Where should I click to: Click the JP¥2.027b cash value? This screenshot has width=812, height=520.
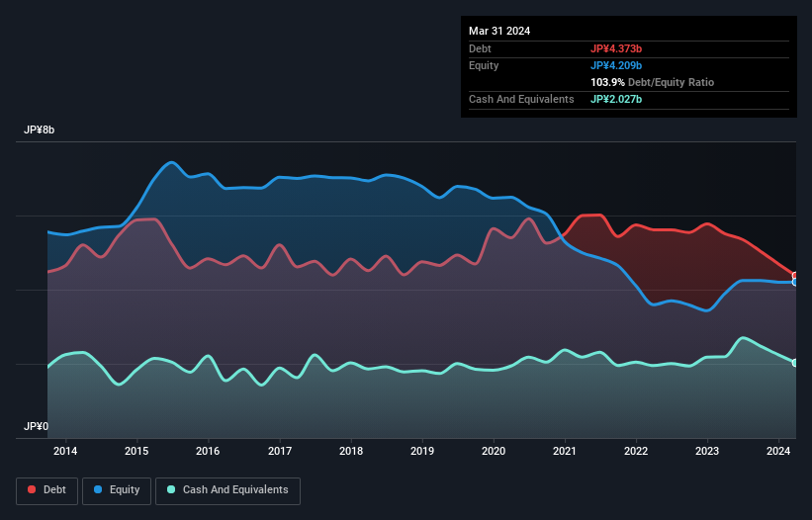point(616,99)
